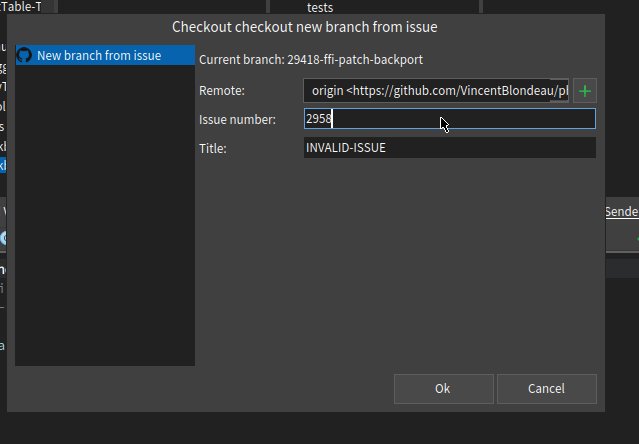
Task: Add a remote with the green plus button
Action: point(585,90)
